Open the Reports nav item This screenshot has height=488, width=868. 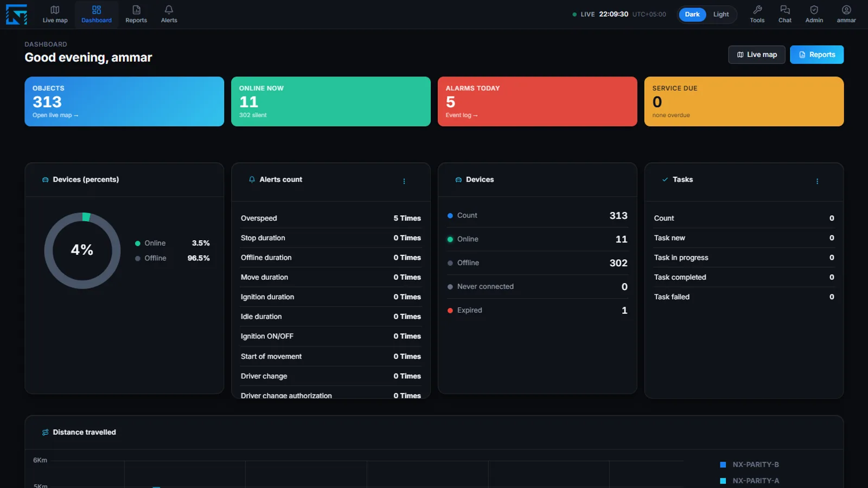(136, 15)
